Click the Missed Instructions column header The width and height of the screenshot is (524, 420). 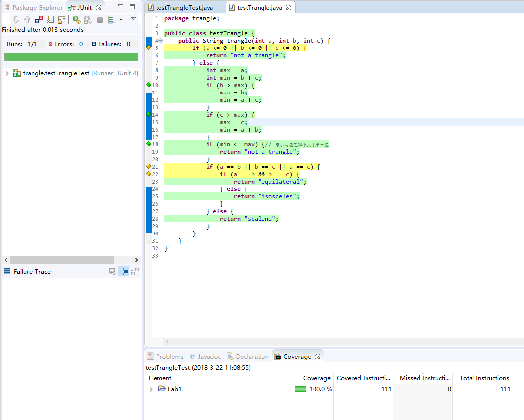(424, 378)
